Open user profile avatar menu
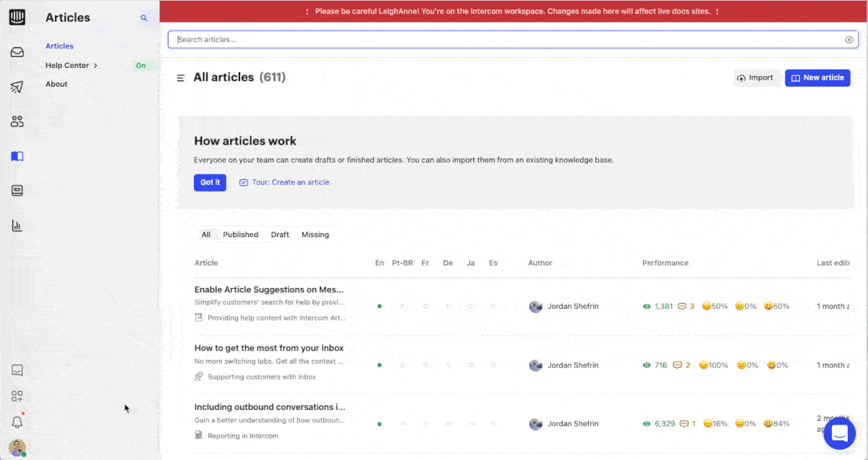 point(17,448)
